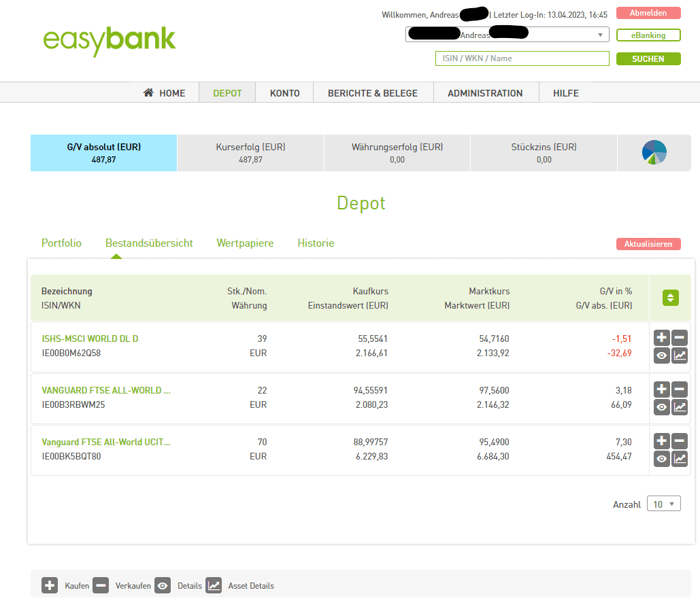Open the account selector dropdown
This screenshot has width=700, height=607.
(507, 35)
